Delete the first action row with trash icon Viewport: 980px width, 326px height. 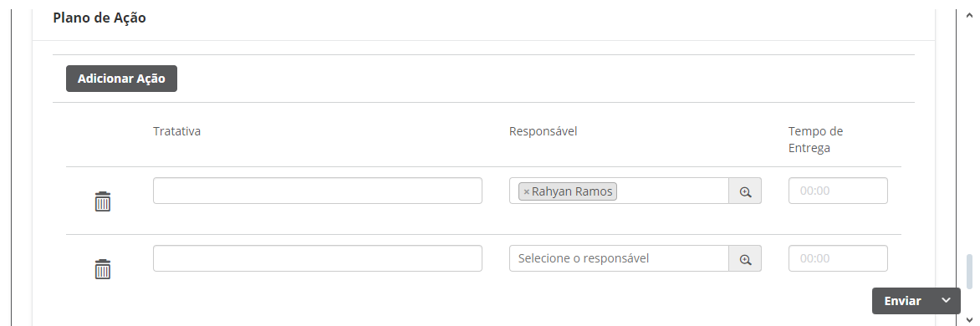(103, 201)
